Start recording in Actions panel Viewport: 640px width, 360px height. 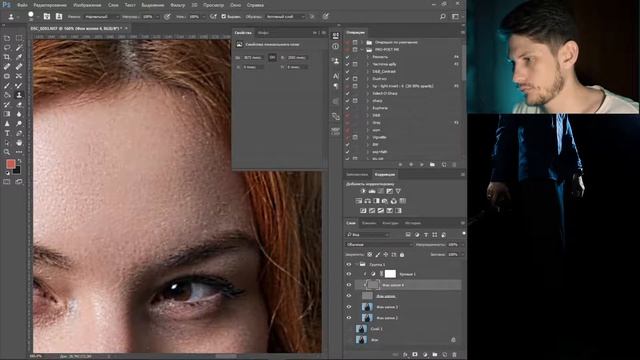click(411, 164)
